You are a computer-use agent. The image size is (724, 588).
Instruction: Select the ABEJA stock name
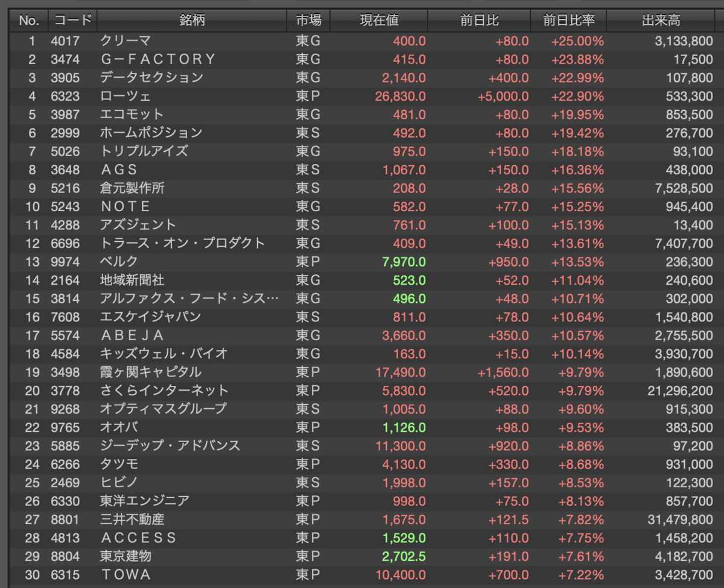pyautogui.click(x=132, y=335)
